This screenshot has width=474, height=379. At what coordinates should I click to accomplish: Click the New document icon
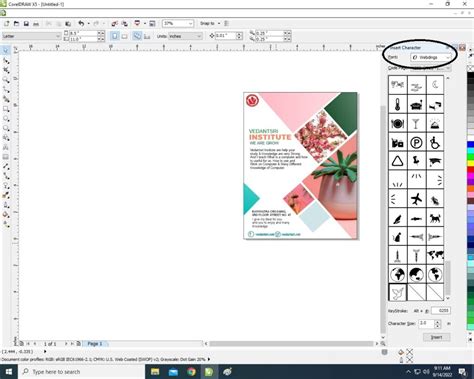click(6, 24)
